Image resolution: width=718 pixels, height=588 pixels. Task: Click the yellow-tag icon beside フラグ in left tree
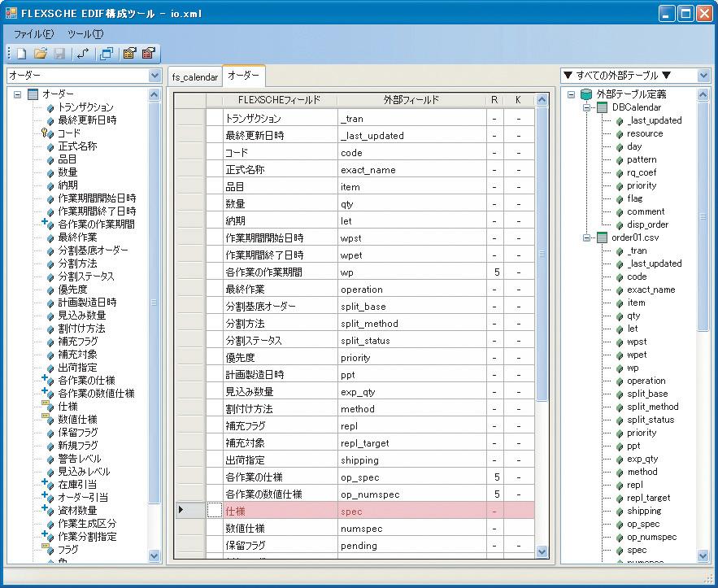(x=48, y=549)
